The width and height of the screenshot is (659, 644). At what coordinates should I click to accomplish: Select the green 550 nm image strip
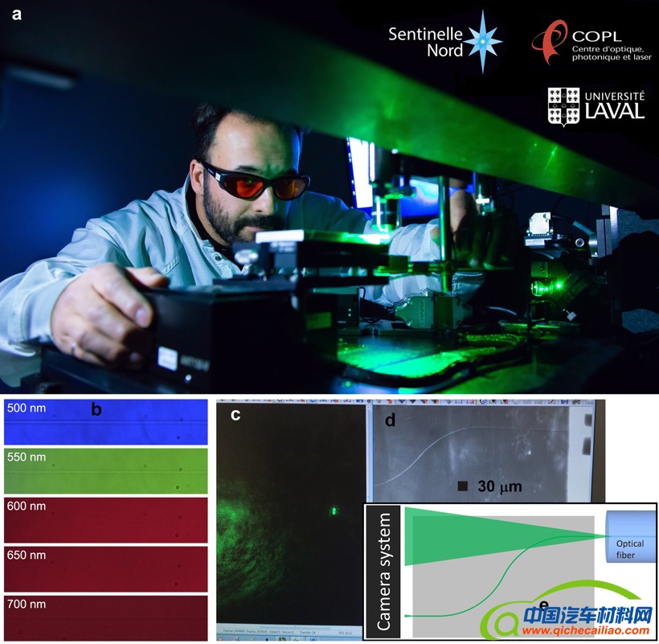pos(105,470)
